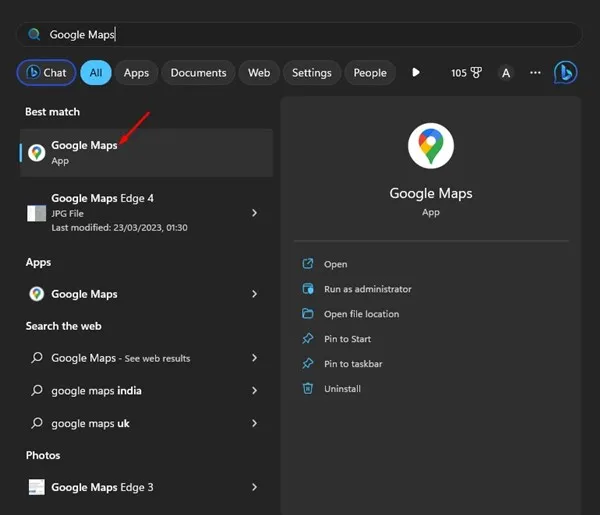600x515 pixels.
Task: Switch to the People filter tab
Action: coord(370,73)
